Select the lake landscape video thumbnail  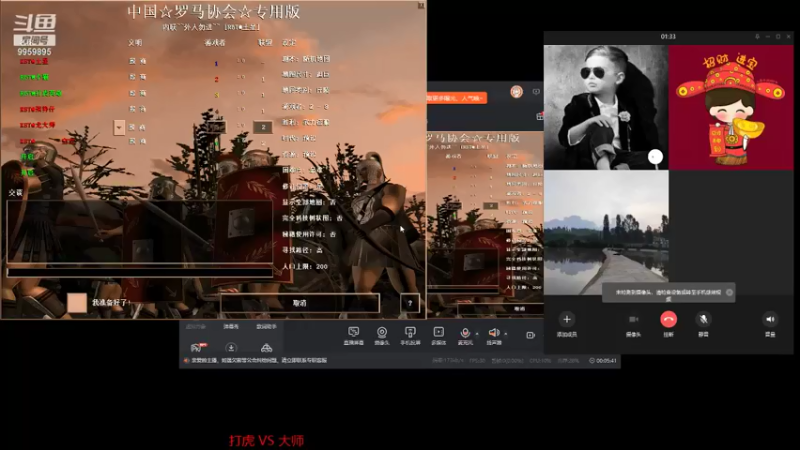pos(606,233)
